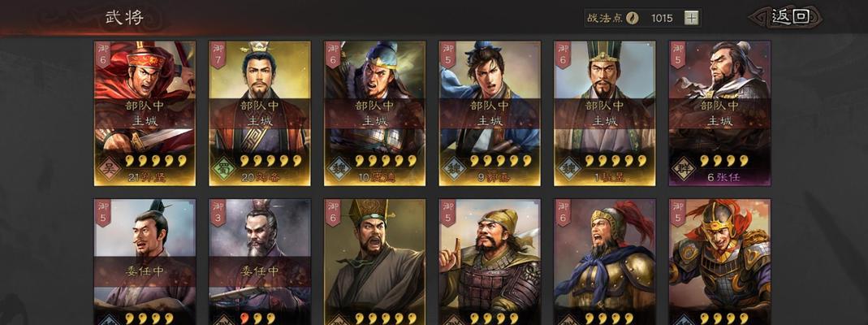Open the level 10 Wei hero card
This screenshot has width=868, height=325.
[x=375, y=113]
